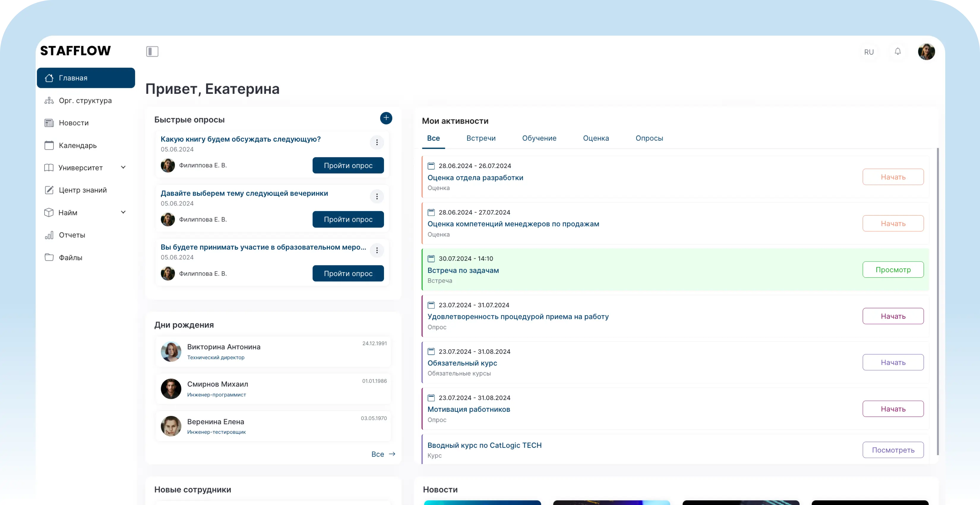Image resolution: width=980 pixels, height=505 pixels.
Task: Start Мотивация работников survey
Action: point(893,409)
